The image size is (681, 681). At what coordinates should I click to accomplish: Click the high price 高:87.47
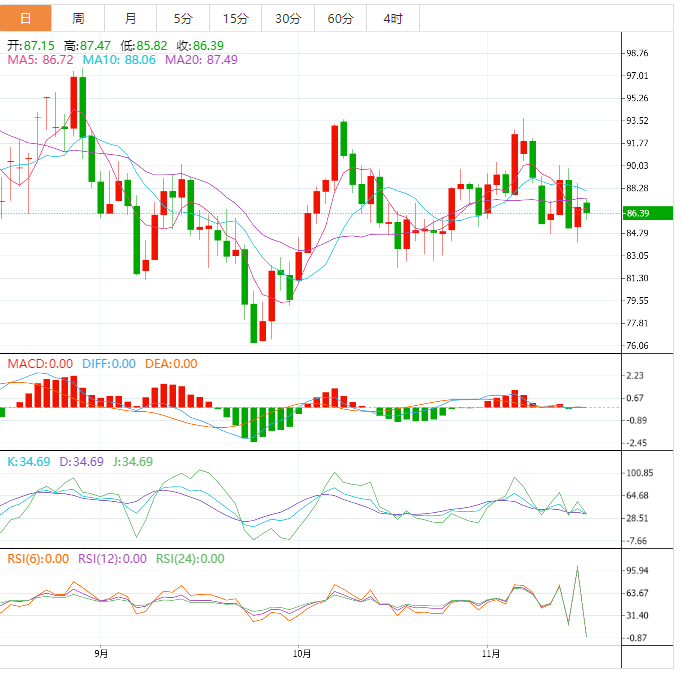click(x=87, y=46)
